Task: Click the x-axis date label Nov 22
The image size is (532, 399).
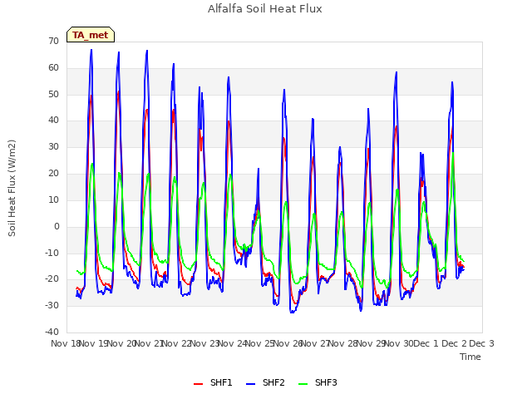Action: click(x=177, y=343)
